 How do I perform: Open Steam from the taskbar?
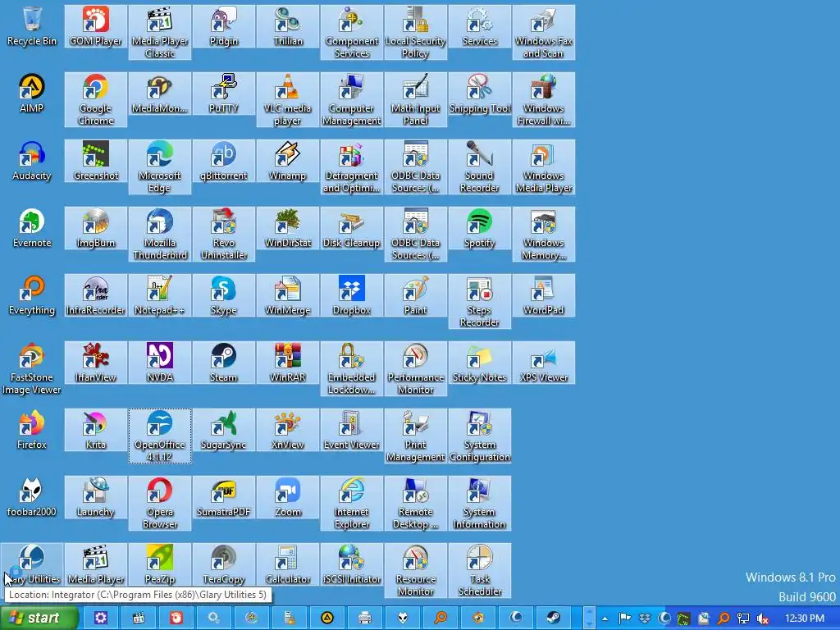(554, 618)
